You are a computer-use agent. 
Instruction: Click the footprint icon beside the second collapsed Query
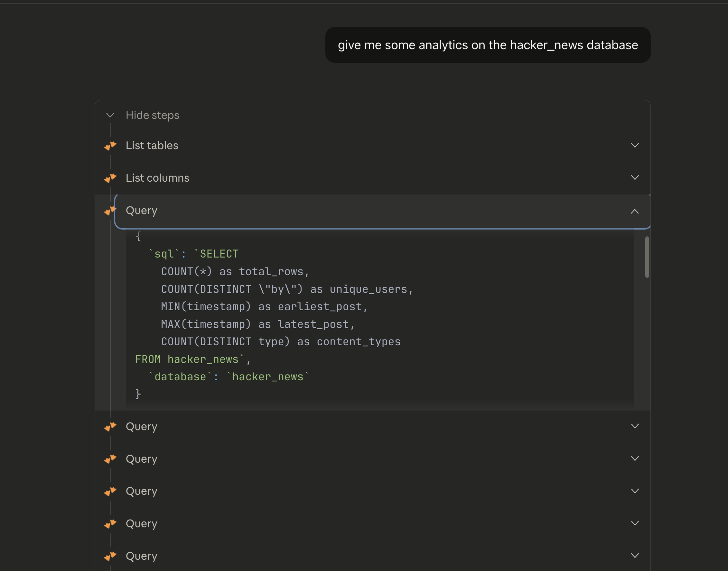click(110, 459)
